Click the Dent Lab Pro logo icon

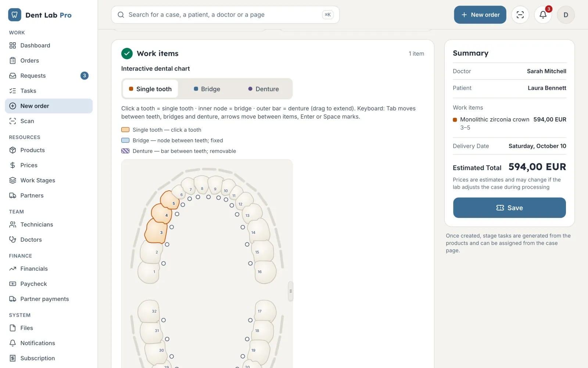click(x=14, y=15)
